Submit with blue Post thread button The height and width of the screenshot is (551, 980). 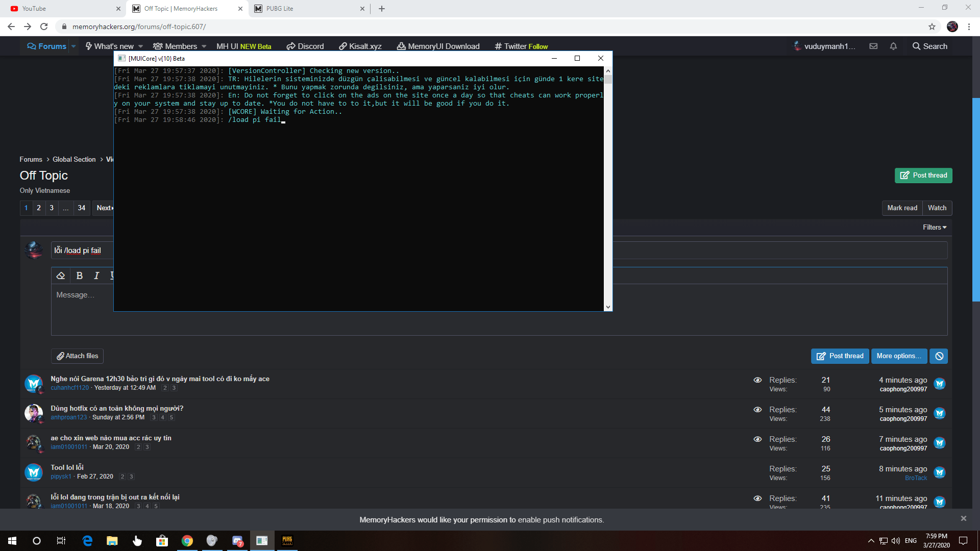pyautogui.click(x=840, y=356)
